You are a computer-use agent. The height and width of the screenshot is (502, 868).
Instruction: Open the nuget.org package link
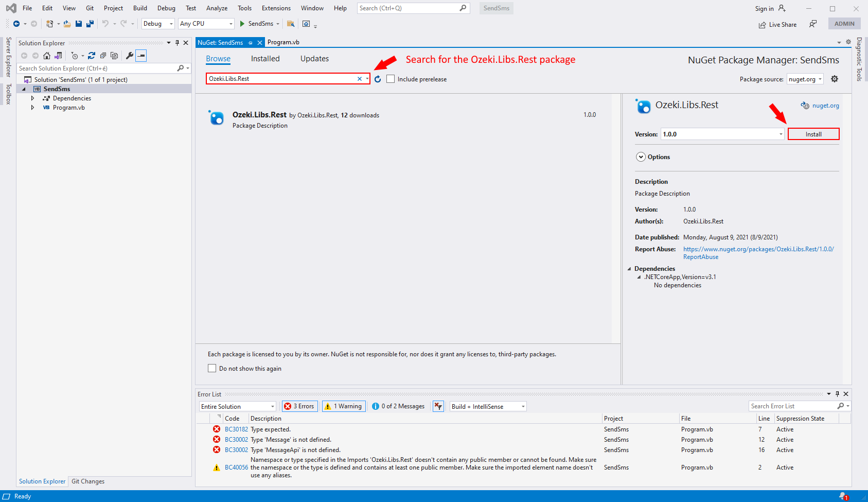[x=825, y=106]
